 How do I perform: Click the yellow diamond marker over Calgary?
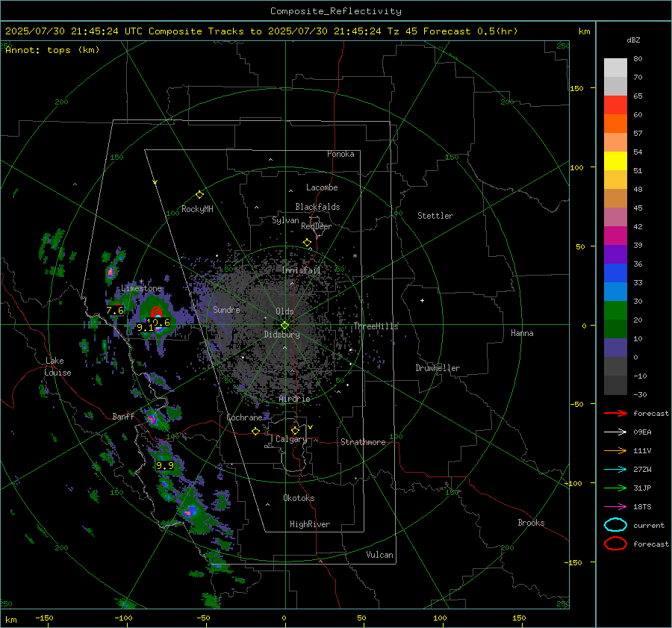[295, 430]
